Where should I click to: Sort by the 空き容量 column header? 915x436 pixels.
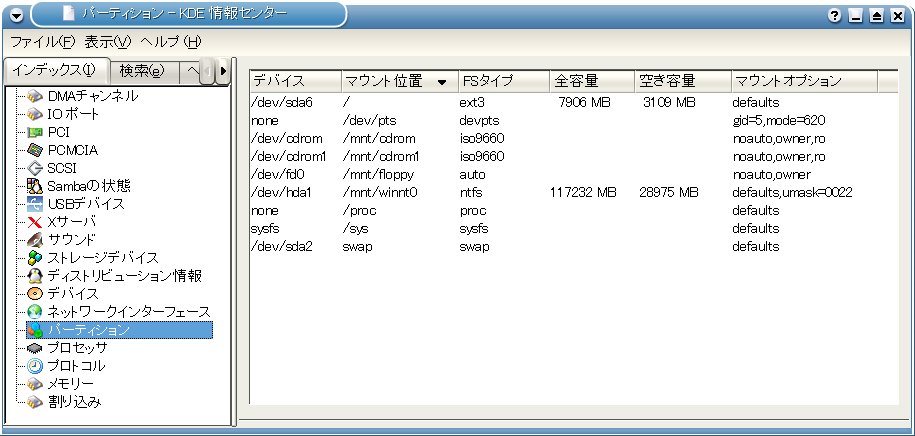click(x=682, y=81)
